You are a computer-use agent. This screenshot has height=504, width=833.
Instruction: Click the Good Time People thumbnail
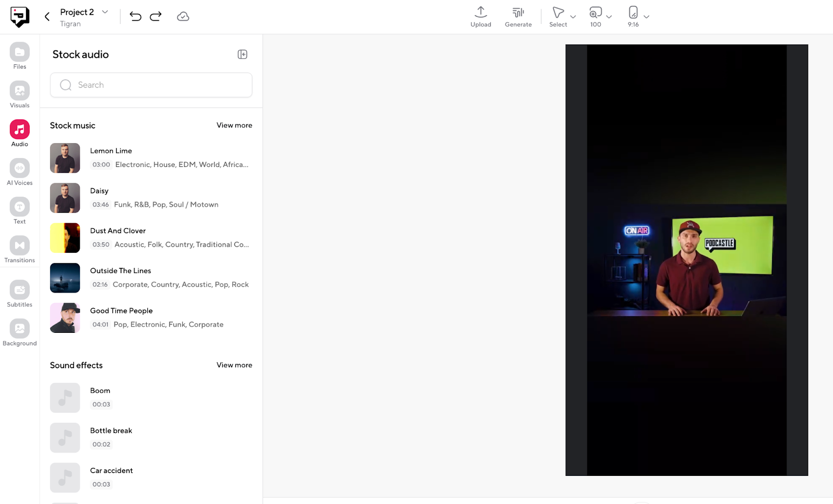tap(65, 318)
